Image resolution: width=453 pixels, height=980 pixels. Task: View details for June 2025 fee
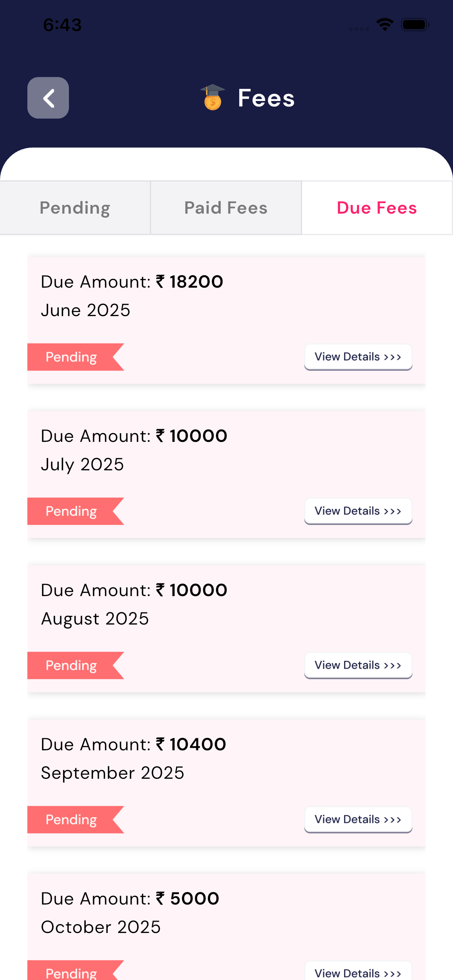[x=358, y=357]
